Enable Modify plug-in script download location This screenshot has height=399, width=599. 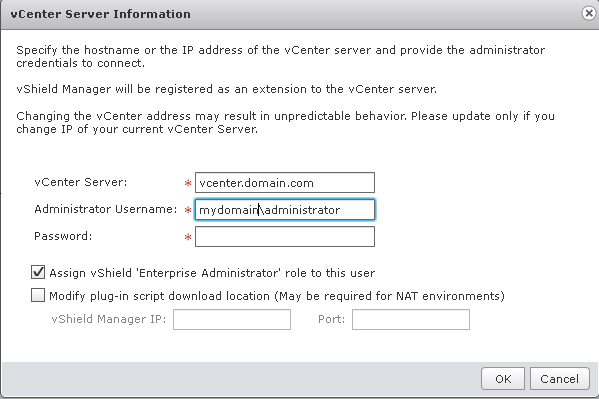point(38,295)
